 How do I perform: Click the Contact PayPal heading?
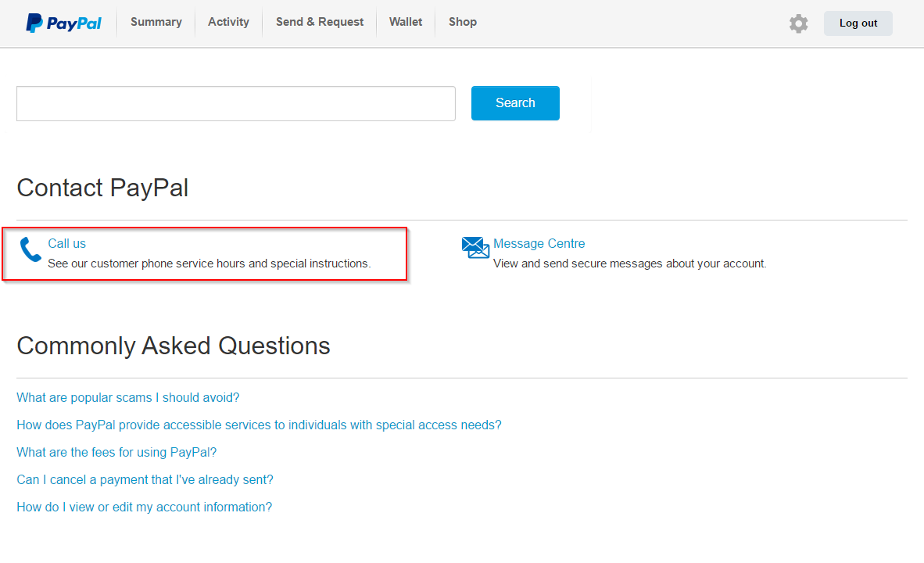click(x=102, y=188)
